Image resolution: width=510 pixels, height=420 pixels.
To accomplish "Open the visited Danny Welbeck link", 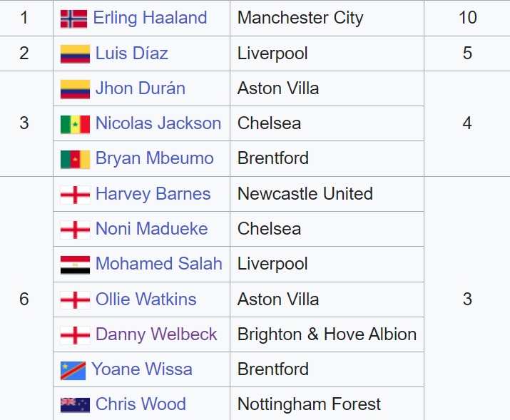I will point(156,334).
